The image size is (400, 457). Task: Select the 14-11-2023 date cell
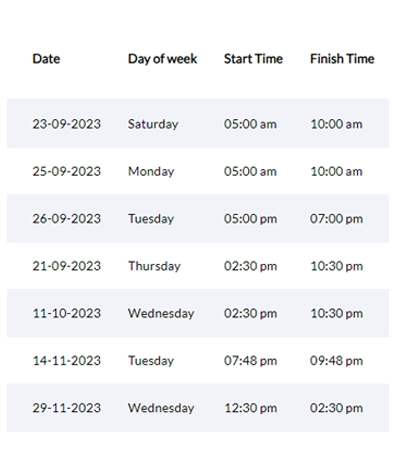(x=67, y=361)
